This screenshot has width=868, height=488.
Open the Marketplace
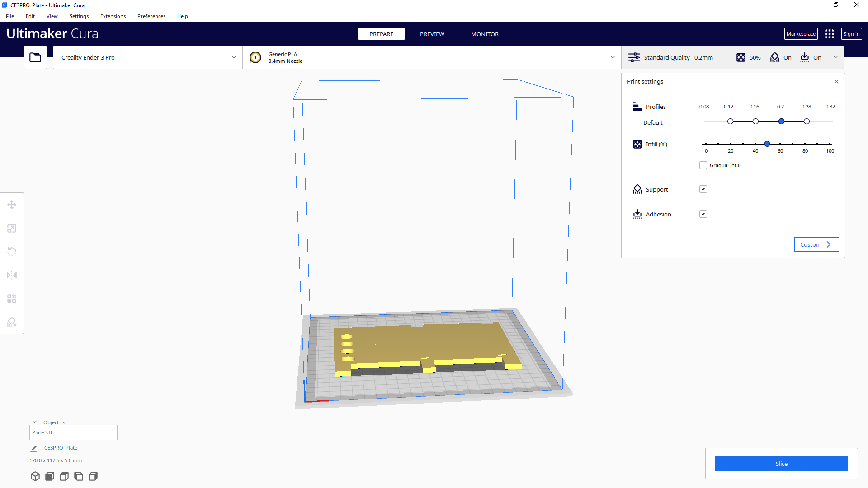click(x=801, y=34)
